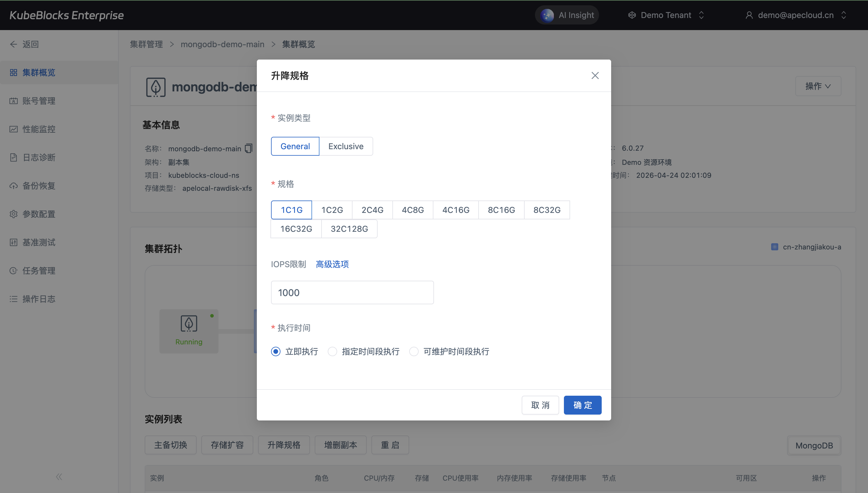The width and height of the screenshot is (868, 493).
Task: Switch instance type to Exclusive
Action: click(x=346, y=146)
